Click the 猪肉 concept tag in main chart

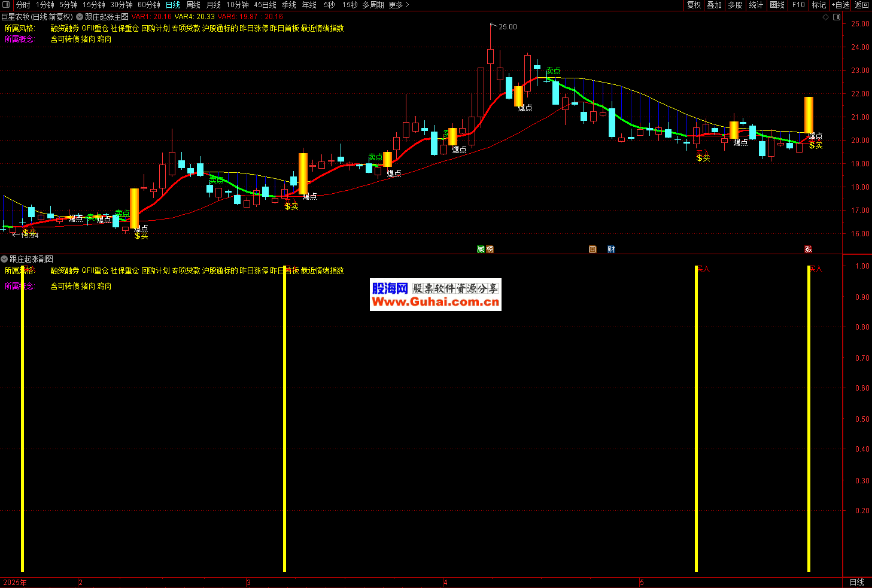coord(88,39)
